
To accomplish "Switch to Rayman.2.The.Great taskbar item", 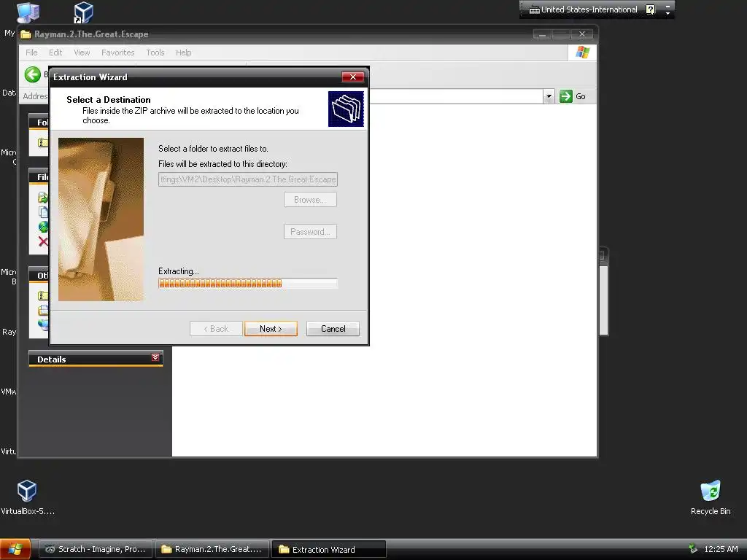I will (x=212, y=549).
